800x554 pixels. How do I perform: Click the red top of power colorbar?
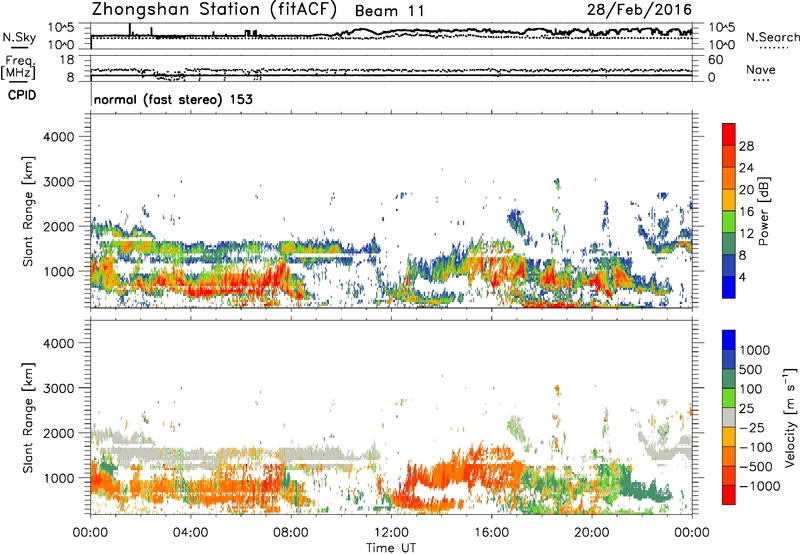(729, 134)
